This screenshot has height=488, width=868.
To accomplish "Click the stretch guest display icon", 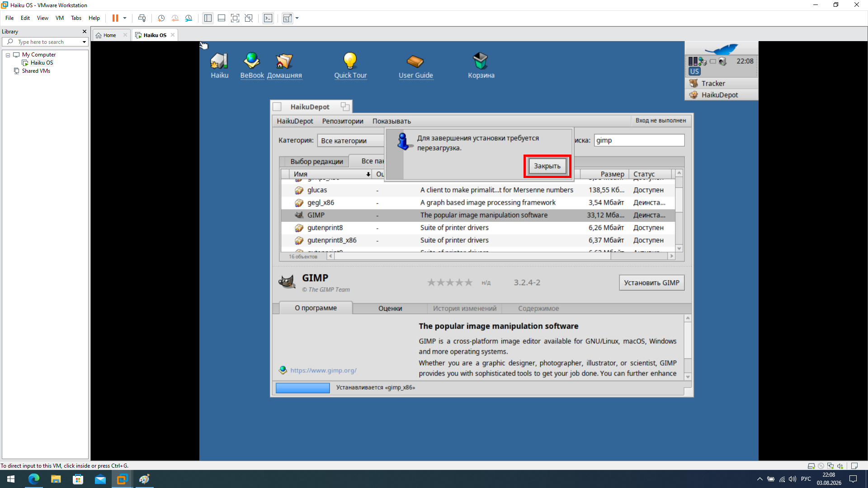I will pos(287,18).
